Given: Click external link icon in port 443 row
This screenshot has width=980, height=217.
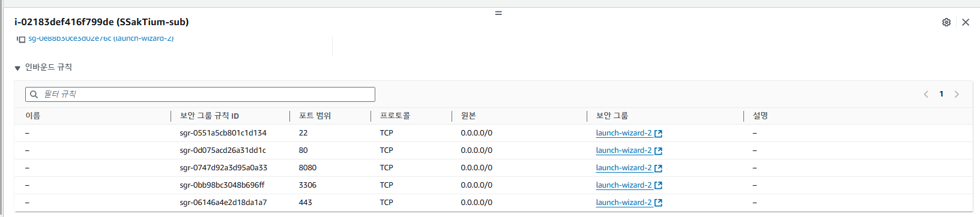Looking at the screenshot, I should (658, 203).
